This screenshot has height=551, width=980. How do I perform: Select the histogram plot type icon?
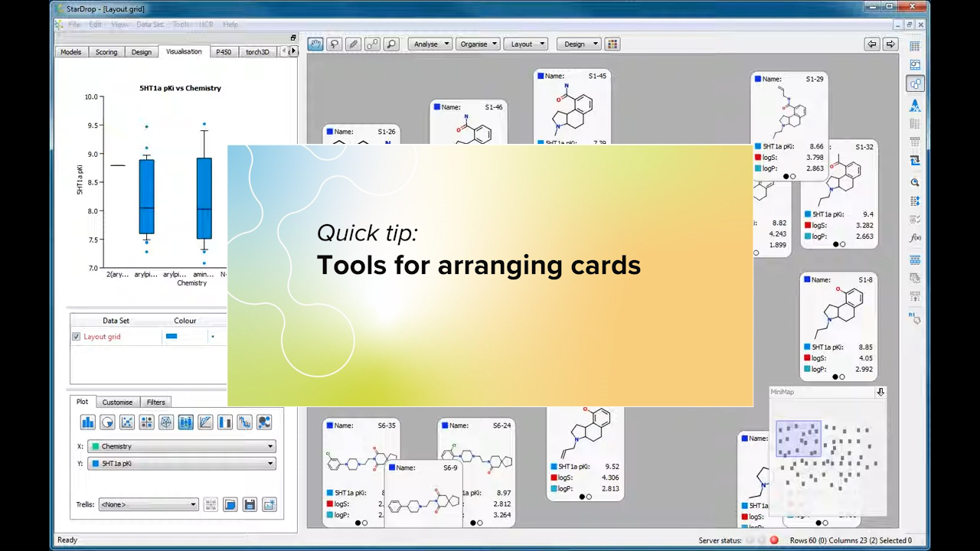pyautogui.click(x=88, y=422)
